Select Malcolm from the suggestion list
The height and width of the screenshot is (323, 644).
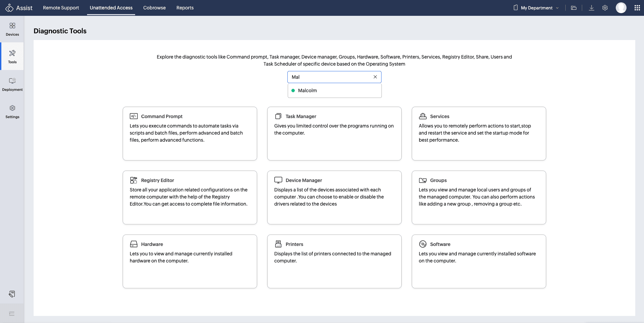(307, 91)
